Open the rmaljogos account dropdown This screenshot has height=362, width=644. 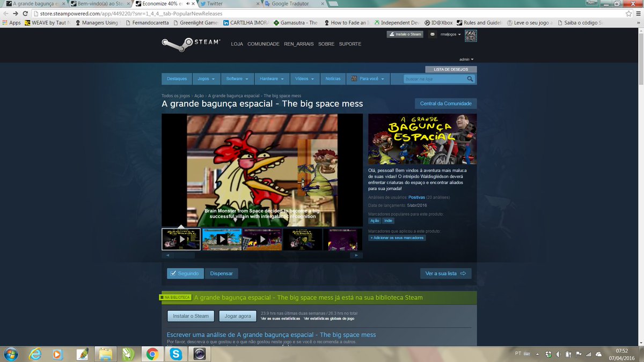coord(451,34)
